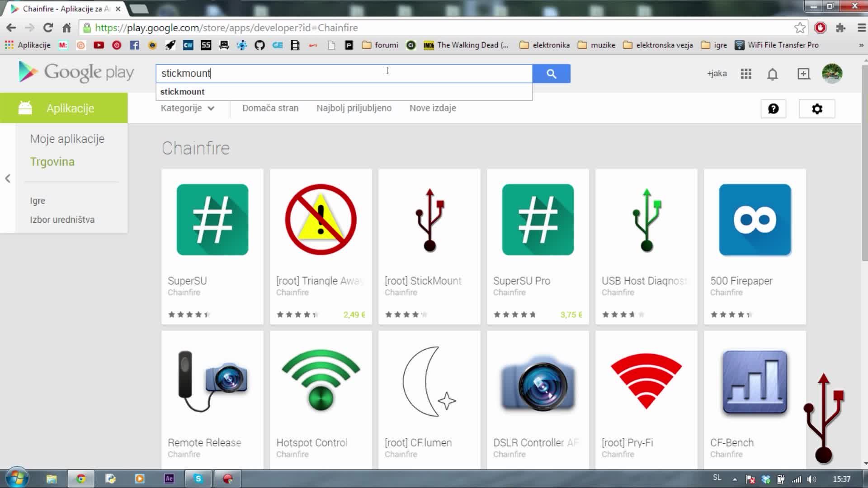Show hidden bookmarks overflow chevron
The height and width of the screenshot is (488, 868).
(x=861, y=45)
